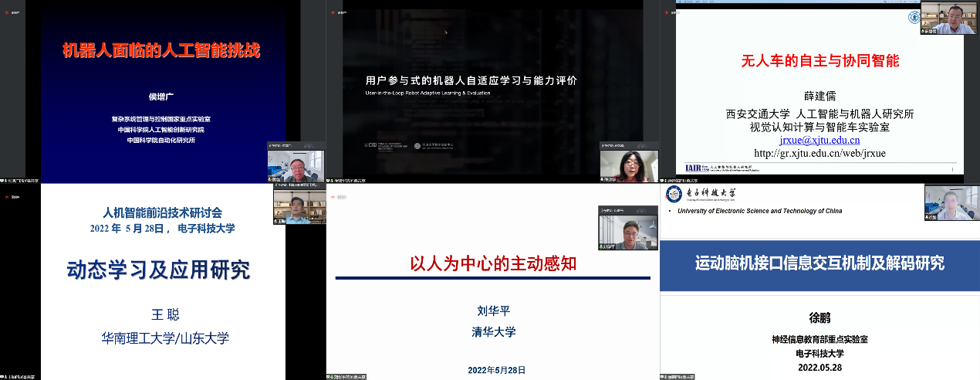Screen dimensions: 980x380
Task: Click the university seal logo on the 无人车 slide
Action: pos(914,17)
